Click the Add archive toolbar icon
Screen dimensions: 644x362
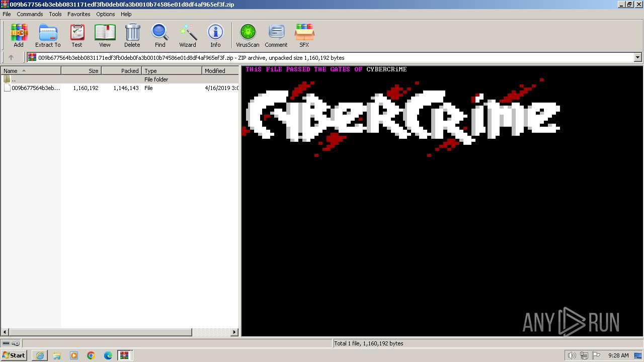coord(19,35)
